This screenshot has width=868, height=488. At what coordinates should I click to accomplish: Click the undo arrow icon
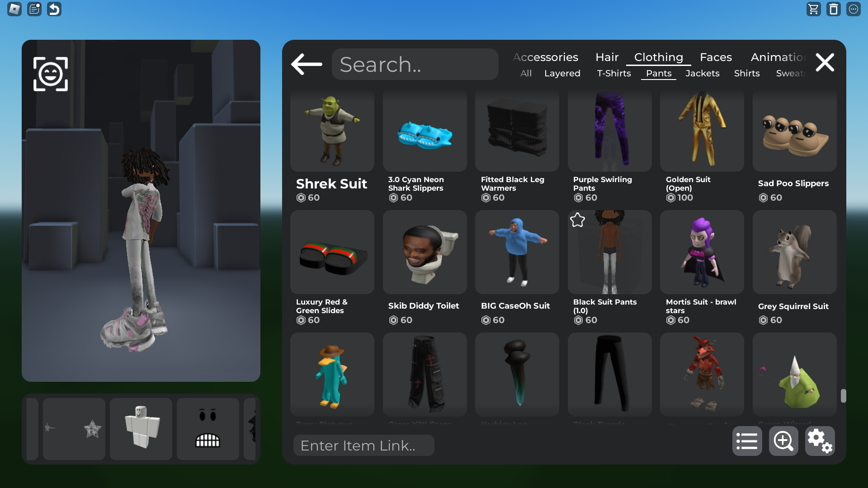54,9
